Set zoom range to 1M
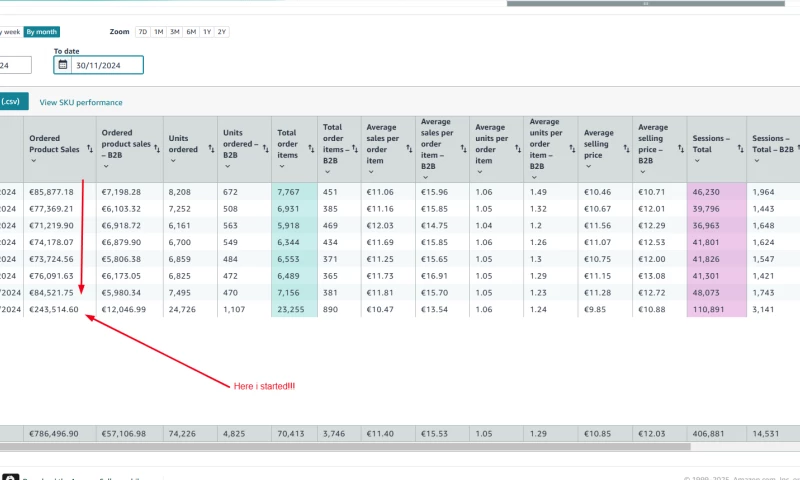This screenshot has height=480, width=800. [x=159, y=32]
